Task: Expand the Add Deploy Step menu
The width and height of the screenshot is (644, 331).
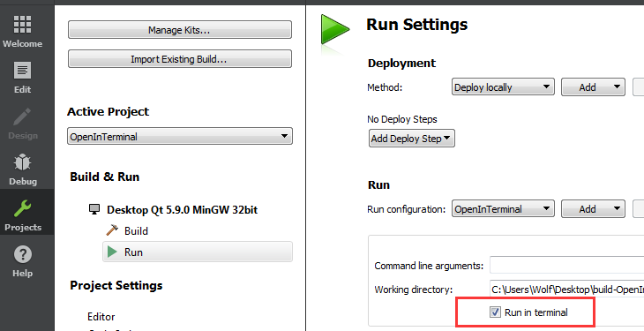Action: tap(411, 139)
